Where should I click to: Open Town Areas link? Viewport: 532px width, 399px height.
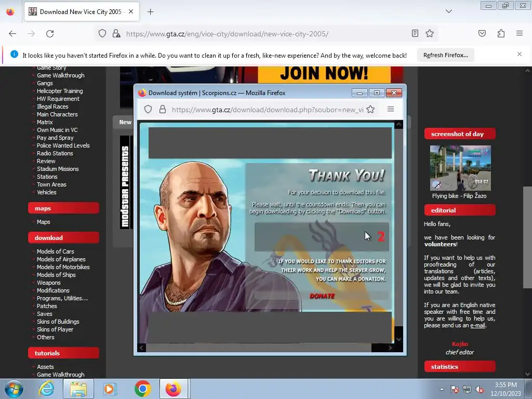pyautogui.click(x=51, y=184)
